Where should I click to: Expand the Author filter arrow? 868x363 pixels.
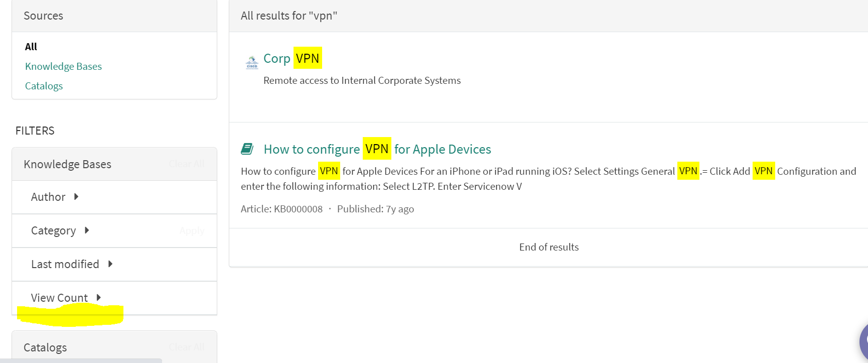tap(76, 197)
